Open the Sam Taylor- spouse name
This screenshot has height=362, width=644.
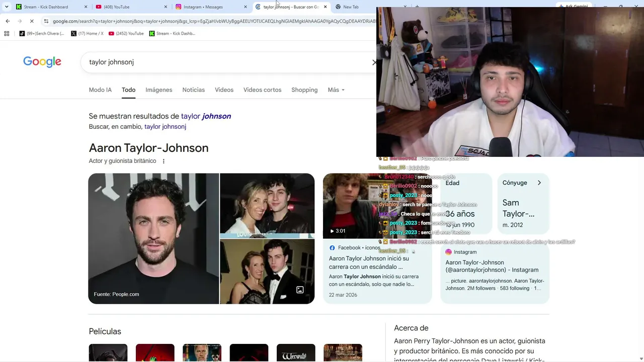(518, 208)
